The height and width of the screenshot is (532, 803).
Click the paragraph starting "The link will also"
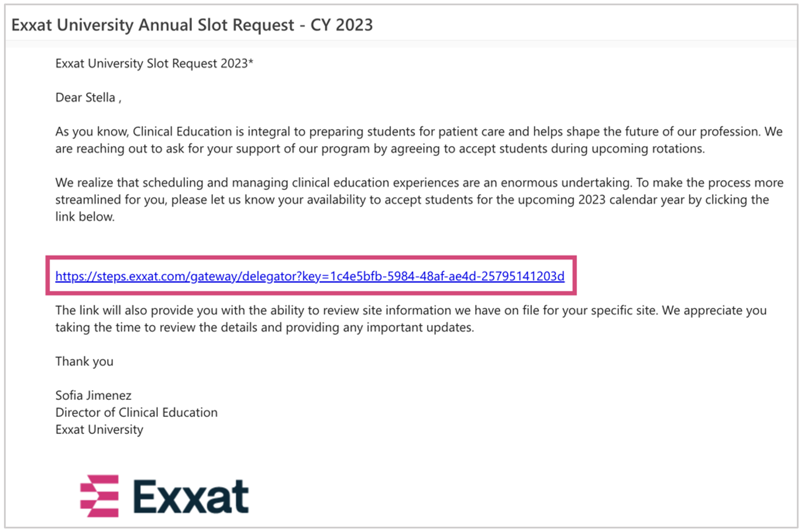410,318
